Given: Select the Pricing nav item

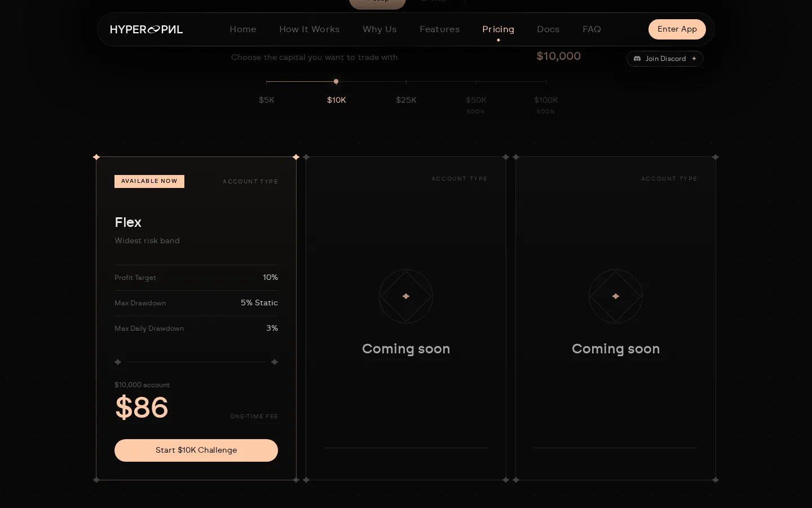Looking at the screenshot, I should click(498, 29).
